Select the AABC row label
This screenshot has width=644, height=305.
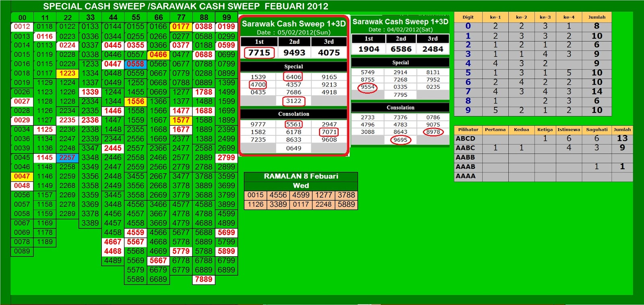465,148
